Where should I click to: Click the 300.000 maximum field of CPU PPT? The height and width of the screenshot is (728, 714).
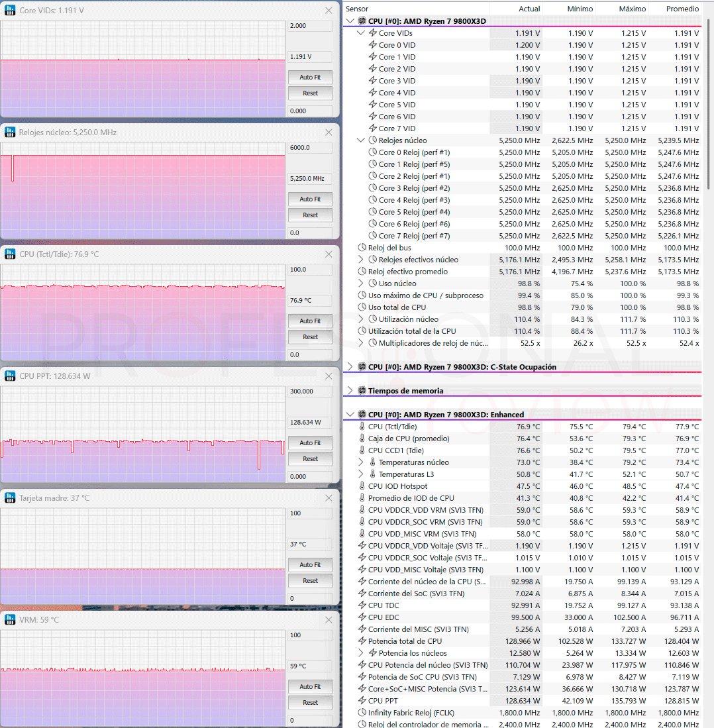(310, 391)
